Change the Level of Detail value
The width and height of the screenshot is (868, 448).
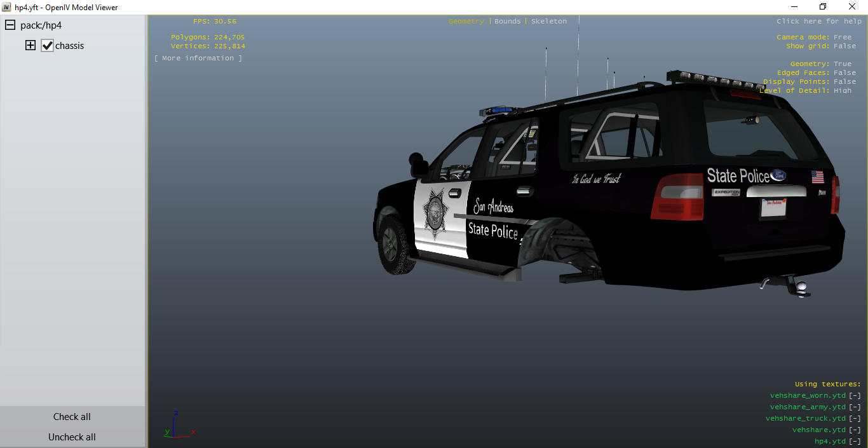[843, 91]
